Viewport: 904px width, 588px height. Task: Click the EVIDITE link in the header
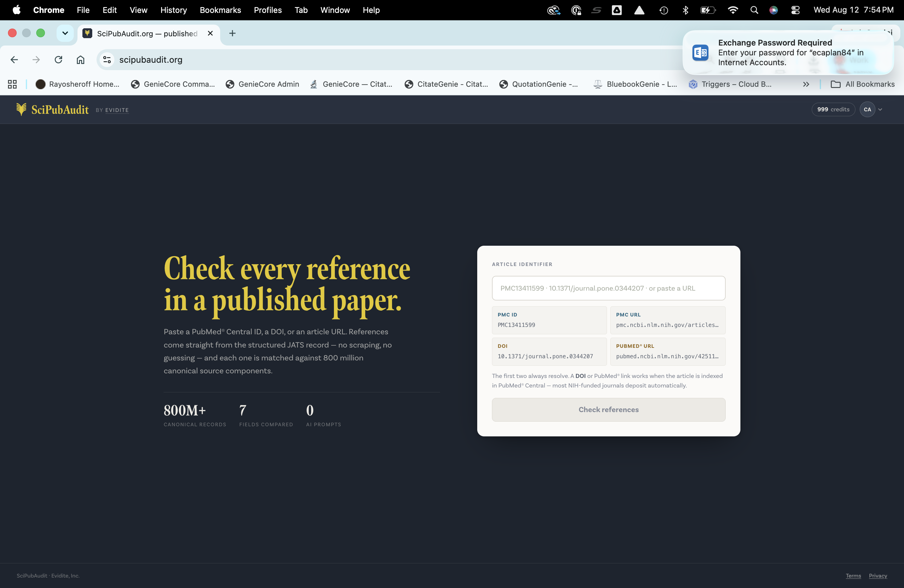pyautogui.click(x=117, y=110)
